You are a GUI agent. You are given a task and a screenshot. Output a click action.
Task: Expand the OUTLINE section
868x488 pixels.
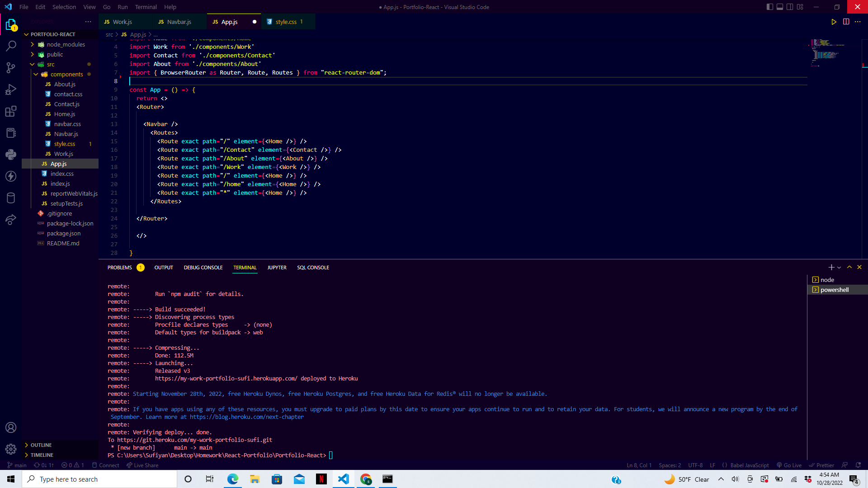click(41, 445)
